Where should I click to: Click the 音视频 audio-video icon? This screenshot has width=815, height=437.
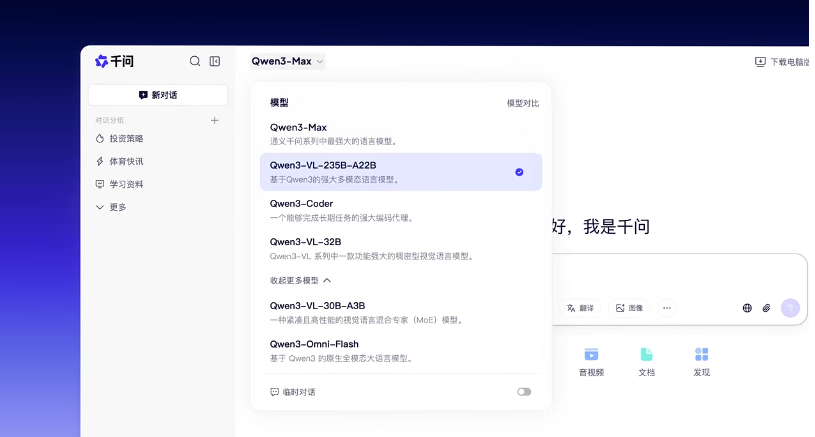(x=591, y=355)
